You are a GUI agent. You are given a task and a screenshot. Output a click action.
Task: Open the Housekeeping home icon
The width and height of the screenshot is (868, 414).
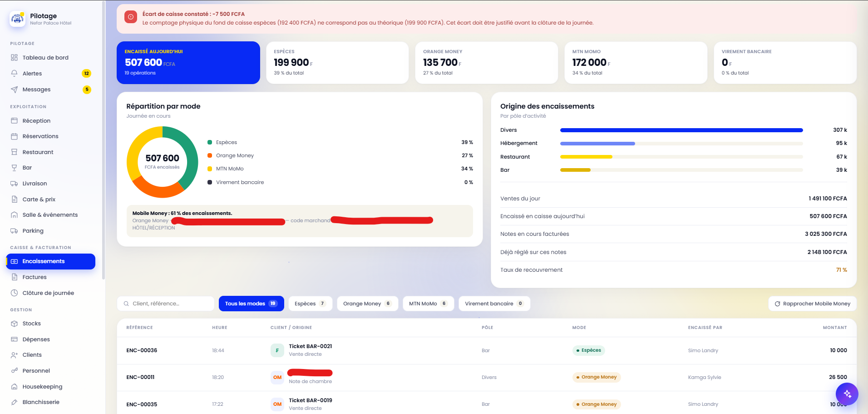(x=14, y=387)
